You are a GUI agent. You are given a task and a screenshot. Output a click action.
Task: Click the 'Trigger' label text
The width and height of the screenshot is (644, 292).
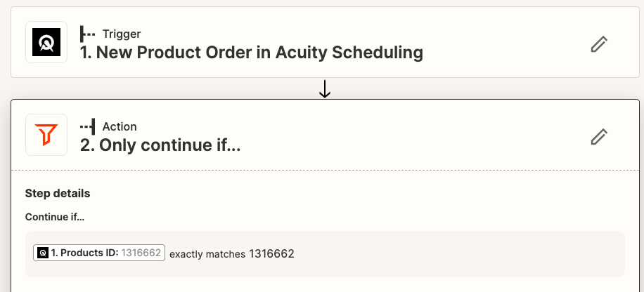[122, 34]
